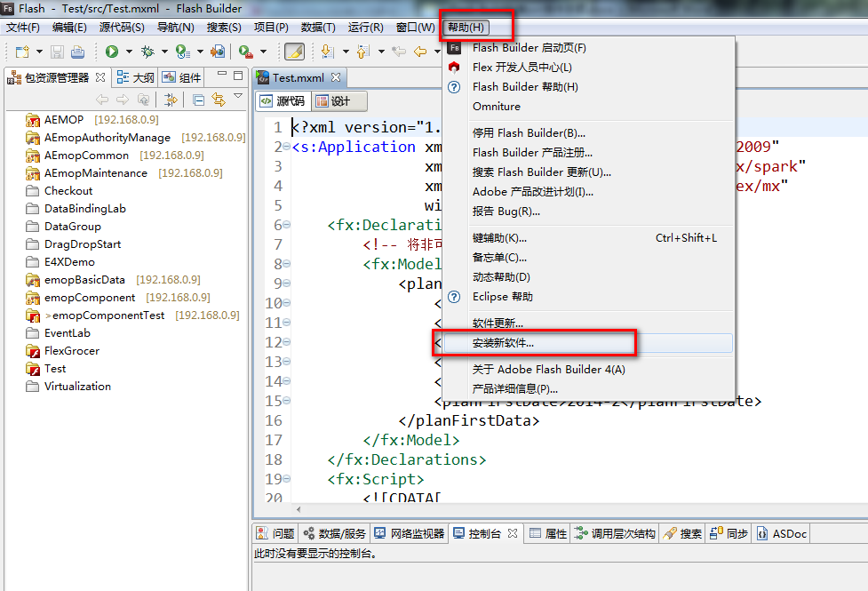Open the External Tools dropdown arrow
The image size is (868, 591).
(x=263, y=52)
